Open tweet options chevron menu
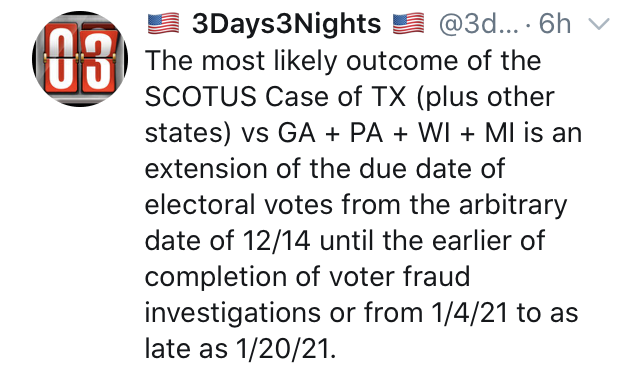 click(598, 24)
